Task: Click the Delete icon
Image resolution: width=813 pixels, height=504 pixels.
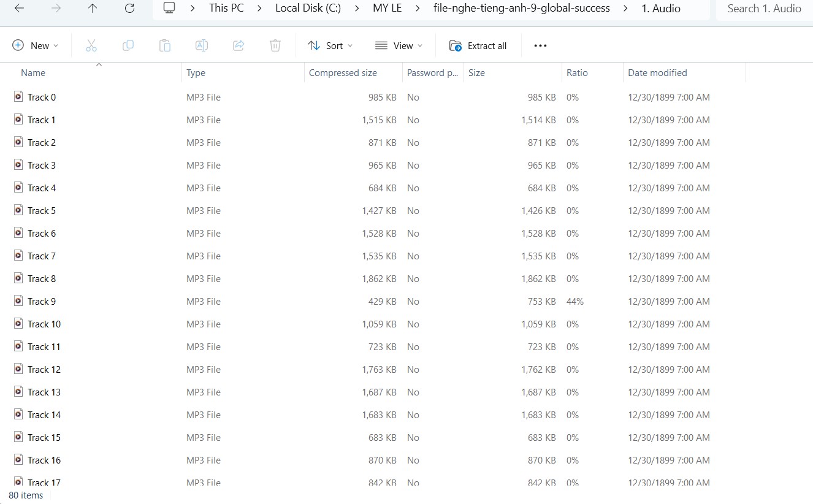Action: tap(275, 45)
